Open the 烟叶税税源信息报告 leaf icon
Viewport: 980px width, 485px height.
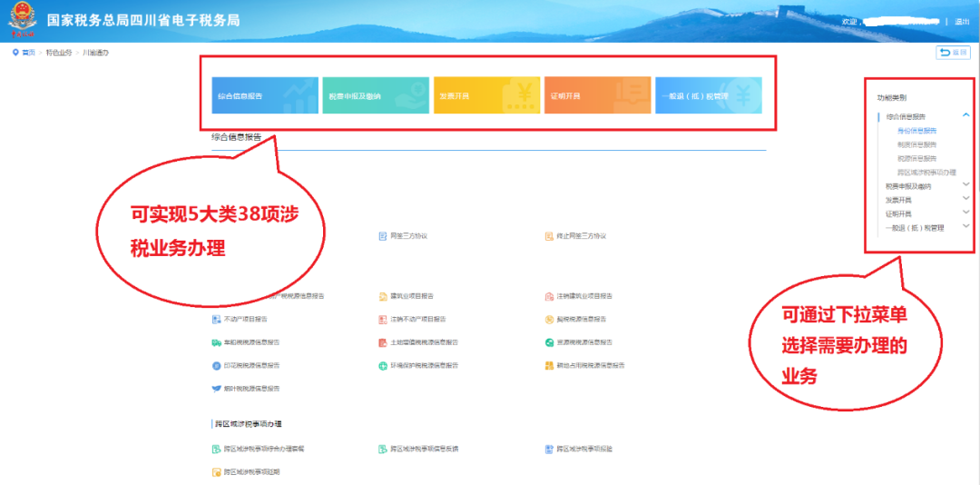coord(216,389)
